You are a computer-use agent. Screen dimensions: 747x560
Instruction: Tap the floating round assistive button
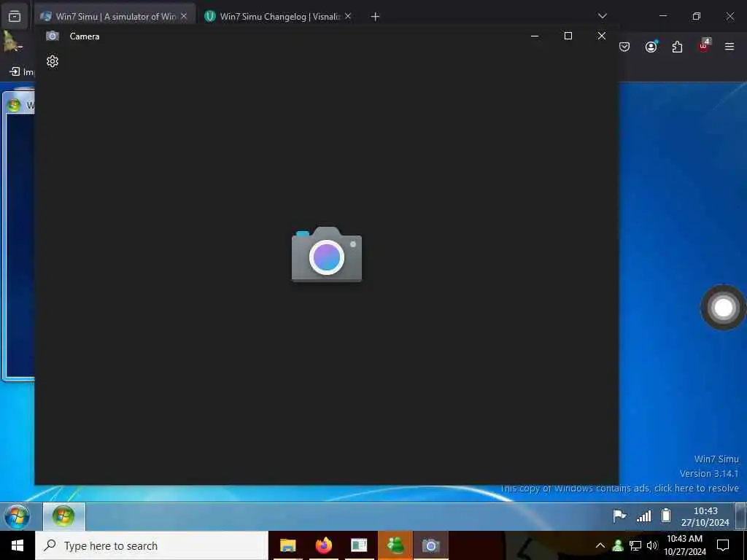point(723,308)
